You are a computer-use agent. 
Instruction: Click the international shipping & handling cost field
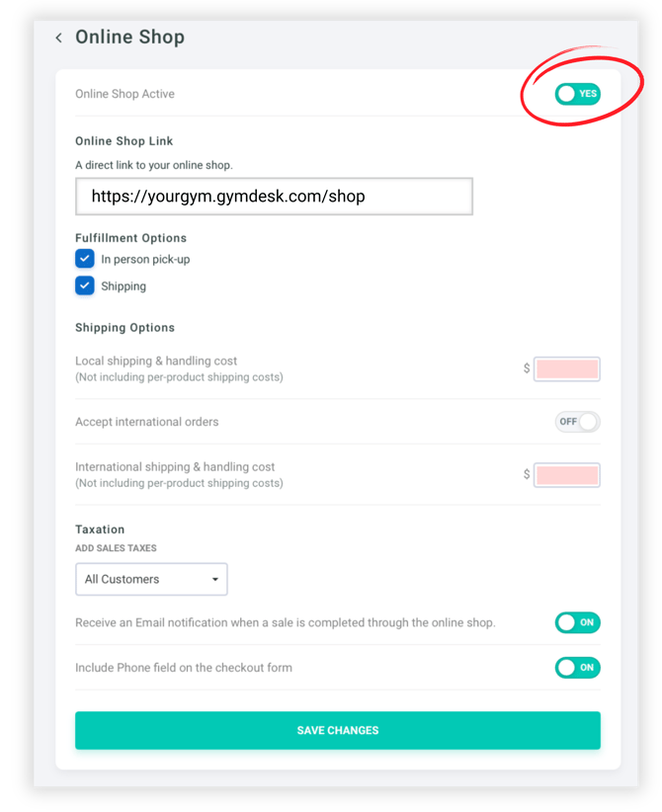pyautogui.click(x=567, y=475)
